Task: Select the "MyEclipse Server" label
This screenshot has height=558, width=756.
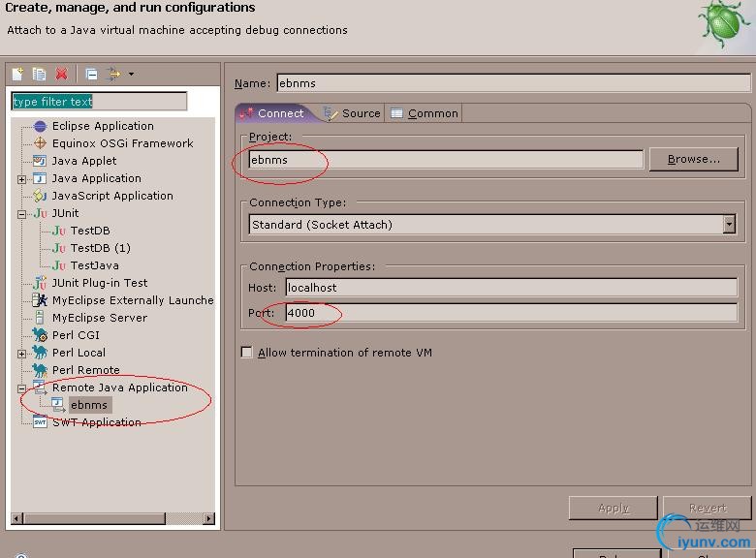Action: coord(99,318)
